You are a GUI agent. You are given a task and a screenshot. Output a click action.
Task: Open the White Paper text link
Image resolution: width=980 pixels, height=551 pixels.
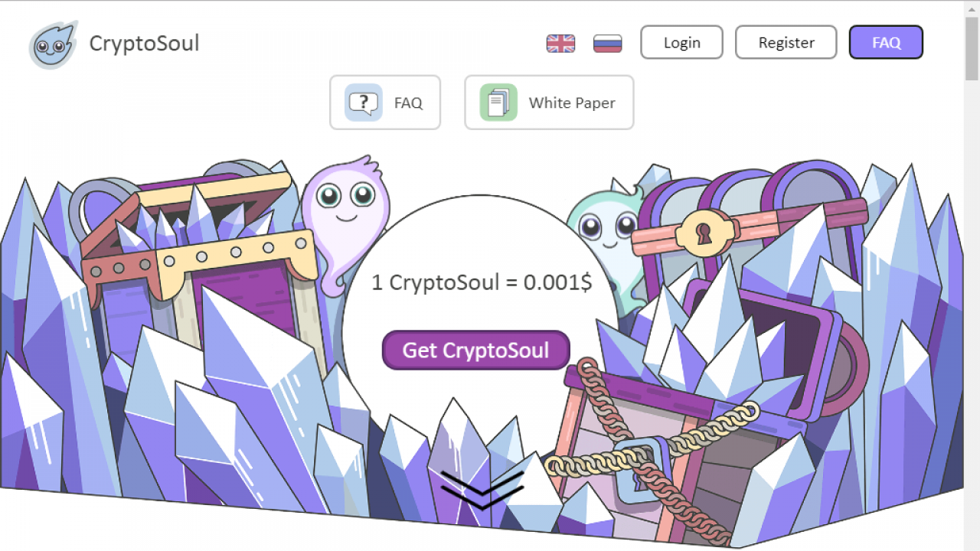click(572, 103)
